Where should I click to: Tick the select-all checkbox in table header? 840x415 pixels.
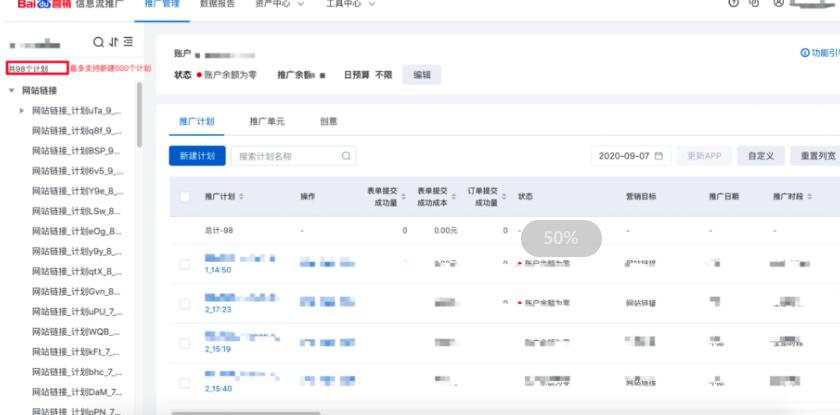point(184,197)
